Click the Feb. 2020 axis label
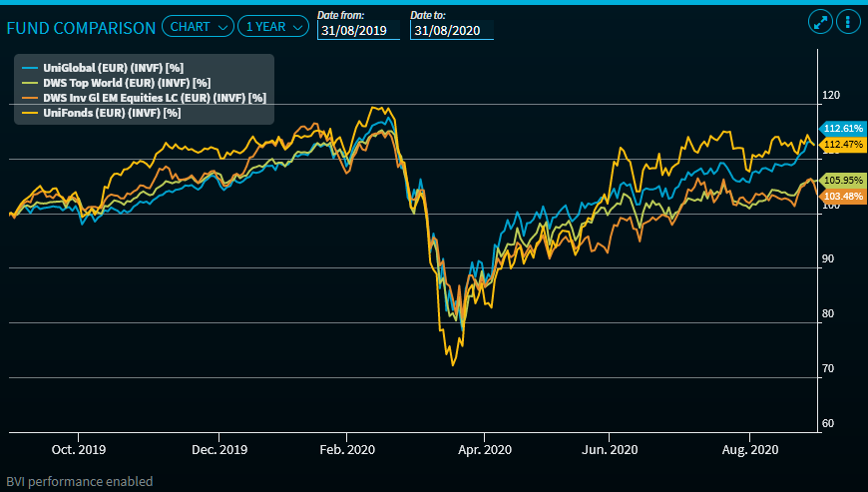The image size is (868, 492). (x=346, y=450)
